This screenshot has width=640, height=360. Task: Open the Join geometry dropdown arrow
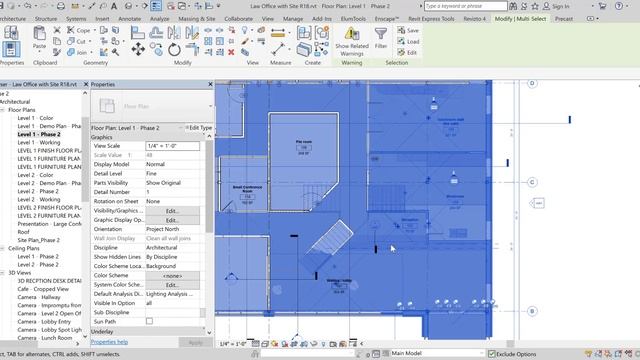tap(91, 53)
